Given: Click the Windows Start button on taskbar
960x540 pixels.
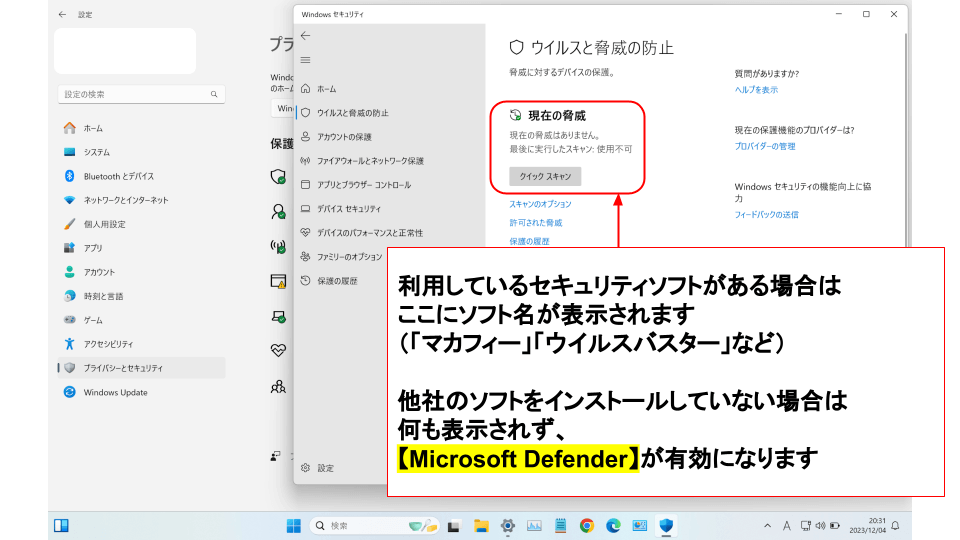Looking at the screenshot, I should (294, 525).
